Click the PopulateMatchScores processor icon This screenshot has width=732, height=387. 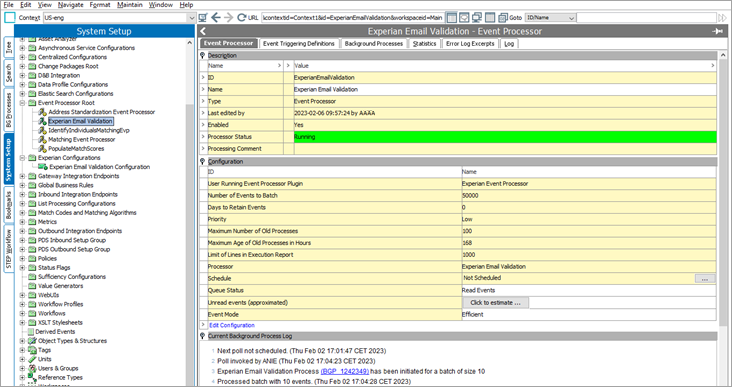point(42,148)
